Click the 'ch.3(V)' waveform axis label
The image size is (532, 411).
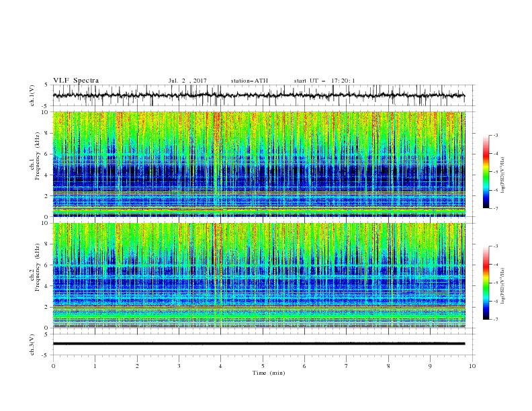click(32, 345)
